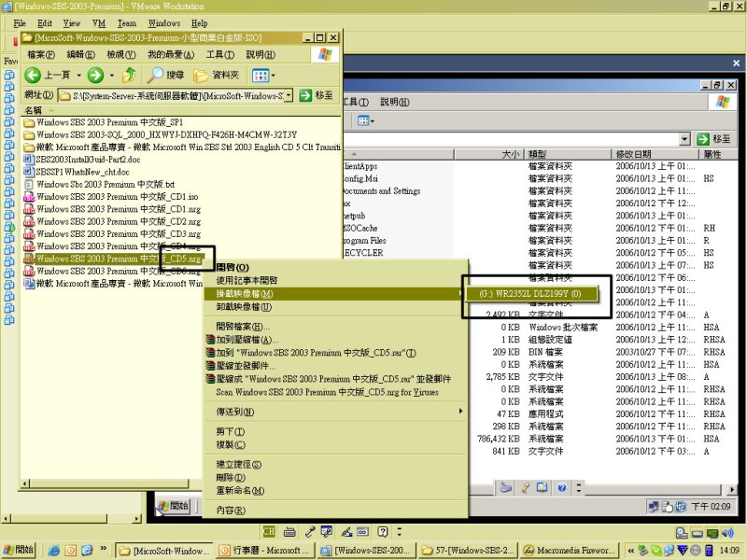
Task: Open the 檔案(F) menu in Explorer
Action: [x=41, y=55]
